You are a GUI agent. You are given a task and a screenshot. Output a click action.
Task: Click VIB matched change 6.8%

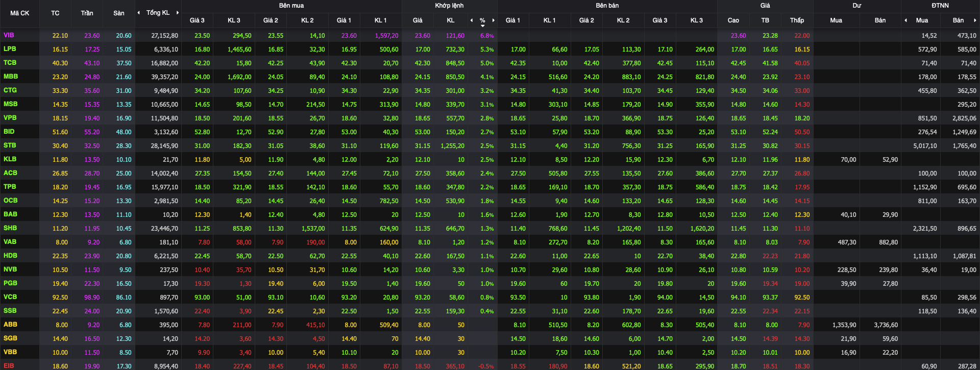coord(487,36)
